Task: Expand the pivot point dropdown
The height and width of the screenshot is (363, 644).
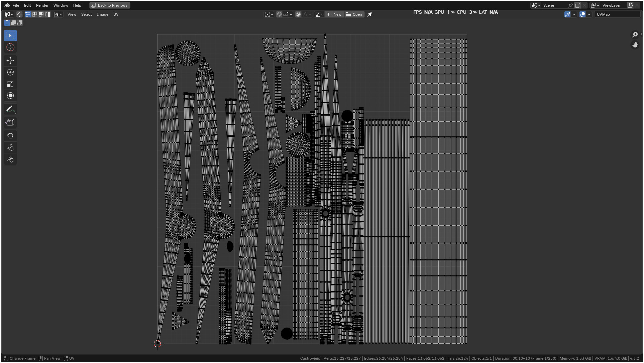Action: tap(269, 14)
